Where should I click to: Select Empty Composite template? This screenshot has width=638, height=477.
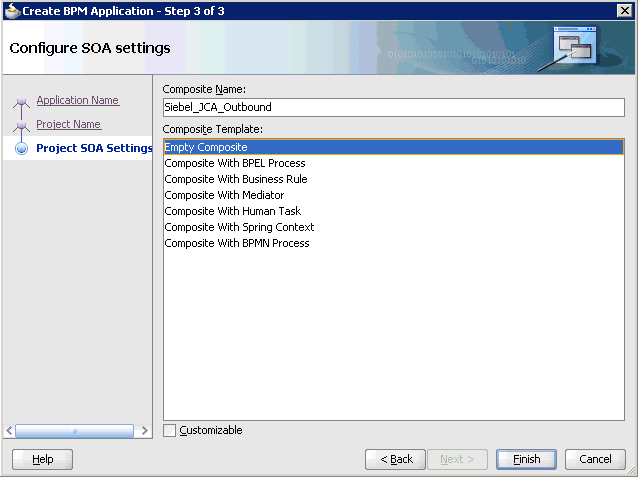click(x=393, y=147)
